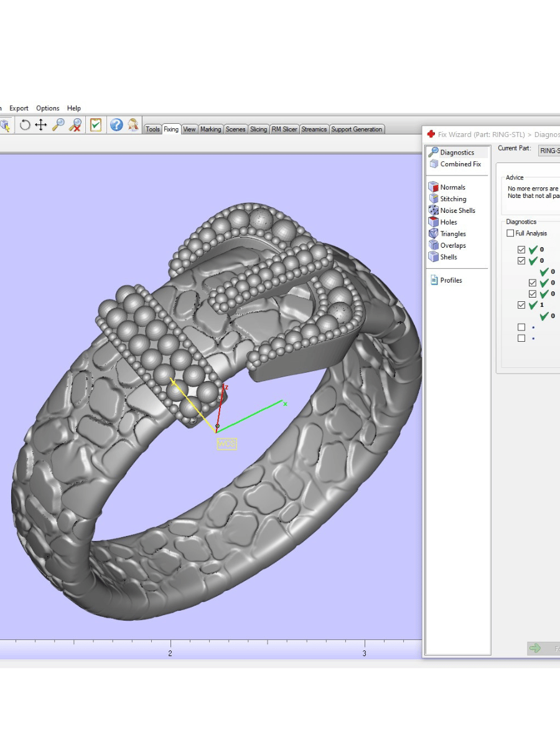Tick the bottom unchecked diagnostics checkbox
560x747 pixels.
pos(521,339)
